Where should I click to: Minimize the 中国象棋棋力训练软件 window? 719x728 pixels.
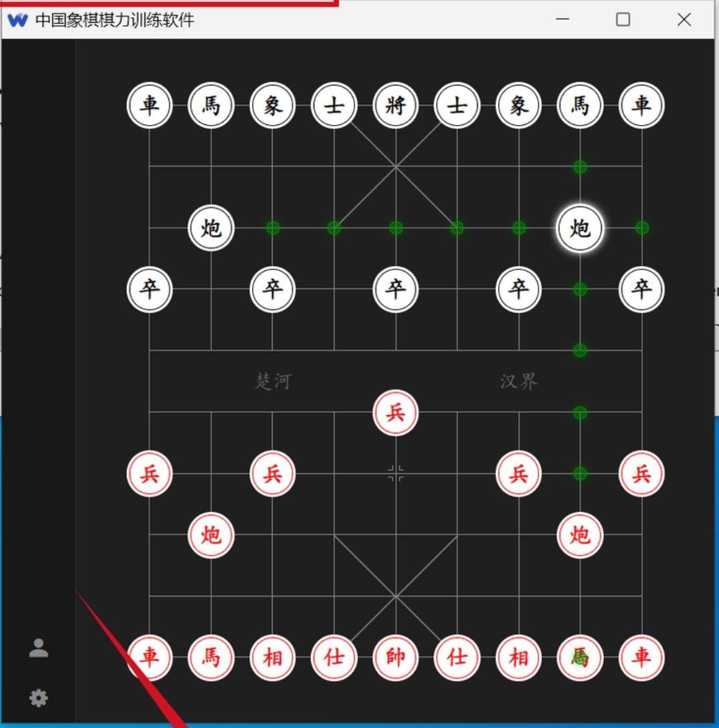point(562,19)
